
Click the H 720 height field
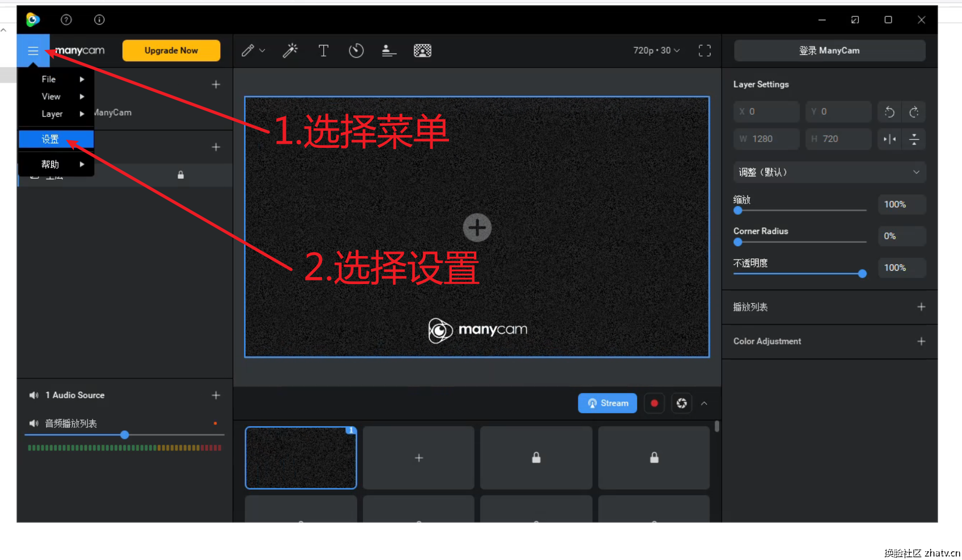839,139
